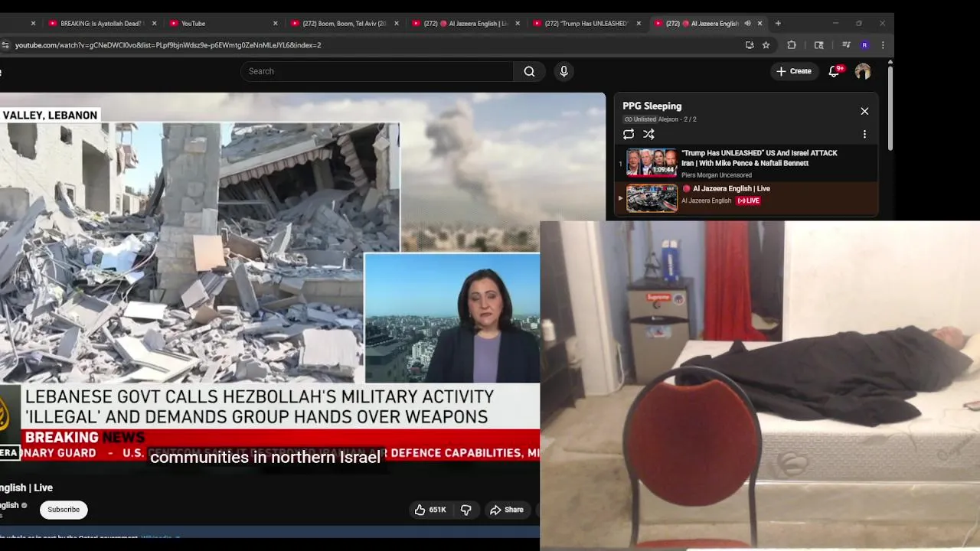Click the 651K like count

(437, 510)
